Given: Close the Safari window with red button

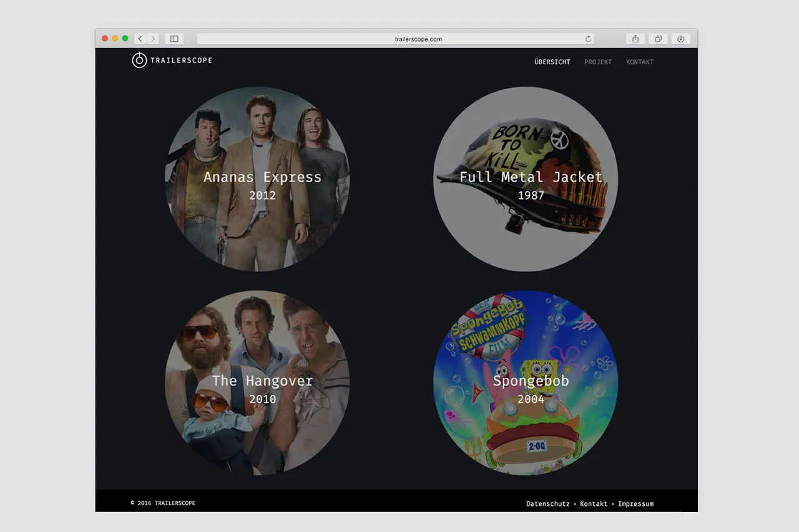Looking at the screenshot, I should (x=105, y=39).
